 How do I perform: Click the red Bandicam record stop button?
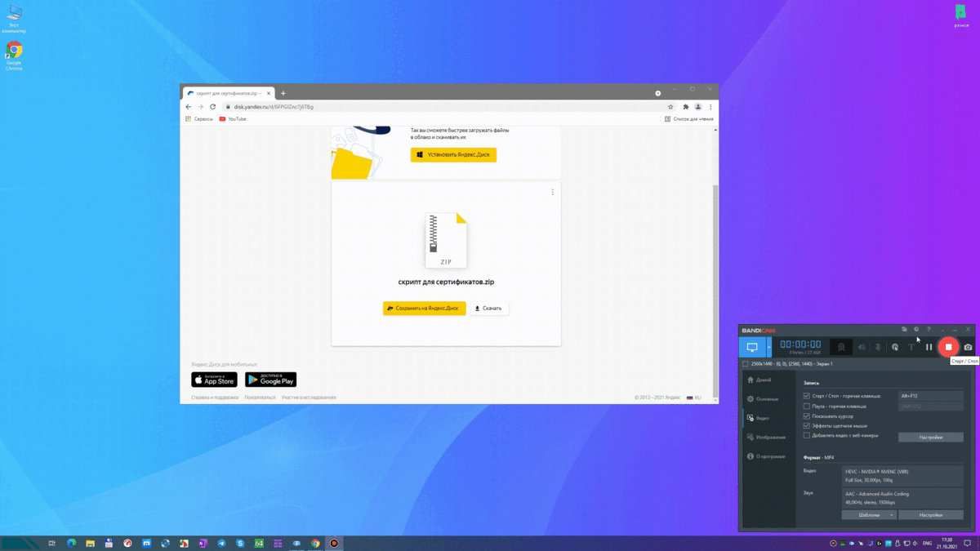pos(948,347)
